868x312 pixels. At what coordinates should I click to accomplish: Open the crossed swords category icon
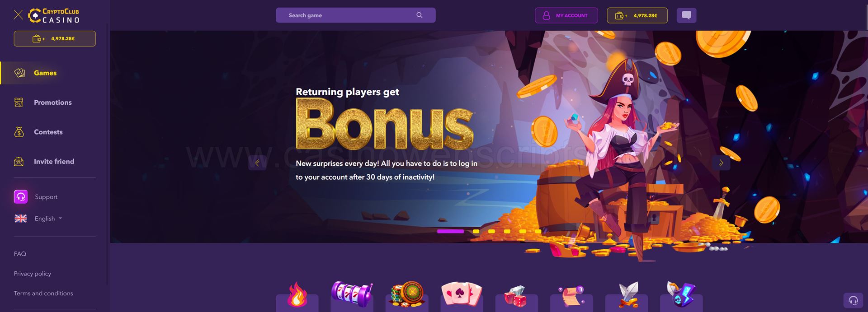click(x=626, y=296)
